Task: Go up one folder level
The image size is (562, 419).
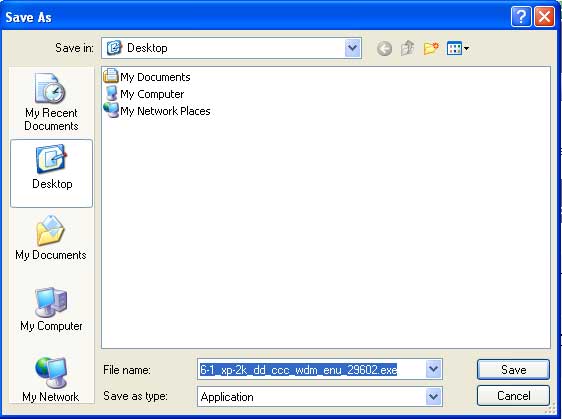Action: pos(408,48)
